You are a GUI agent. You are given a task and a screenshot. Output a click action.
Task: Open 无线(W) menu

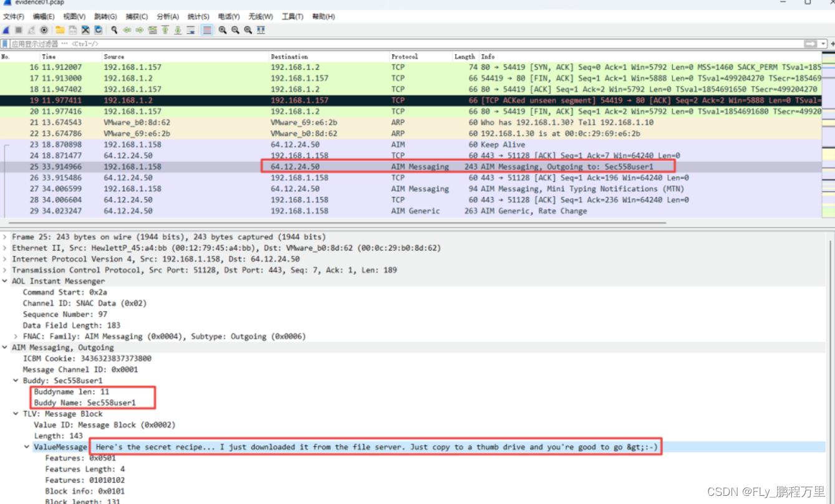point(261,16)
